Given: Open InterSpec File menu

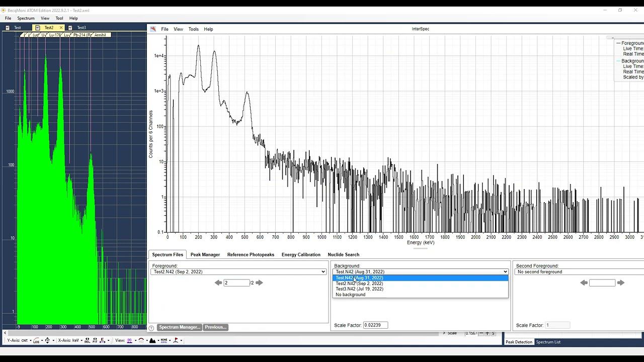Looking at the screenshot, I should (x=165, y=29).
